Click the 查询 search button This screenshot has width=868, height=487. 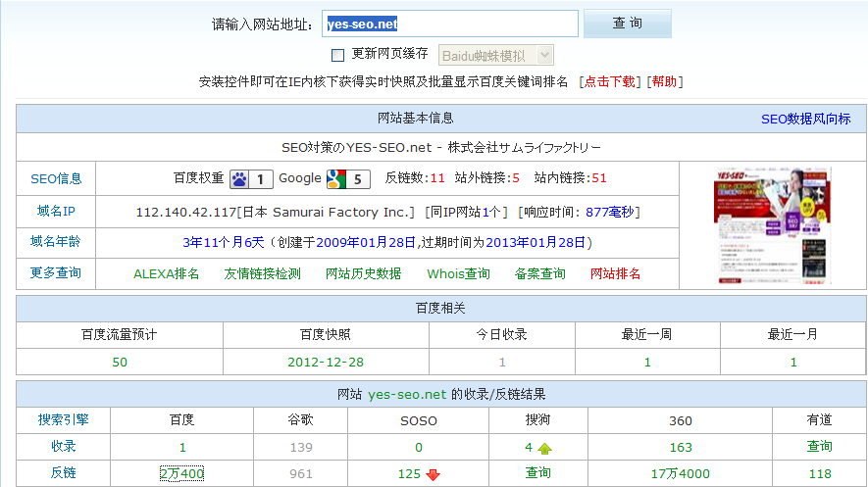627,24
